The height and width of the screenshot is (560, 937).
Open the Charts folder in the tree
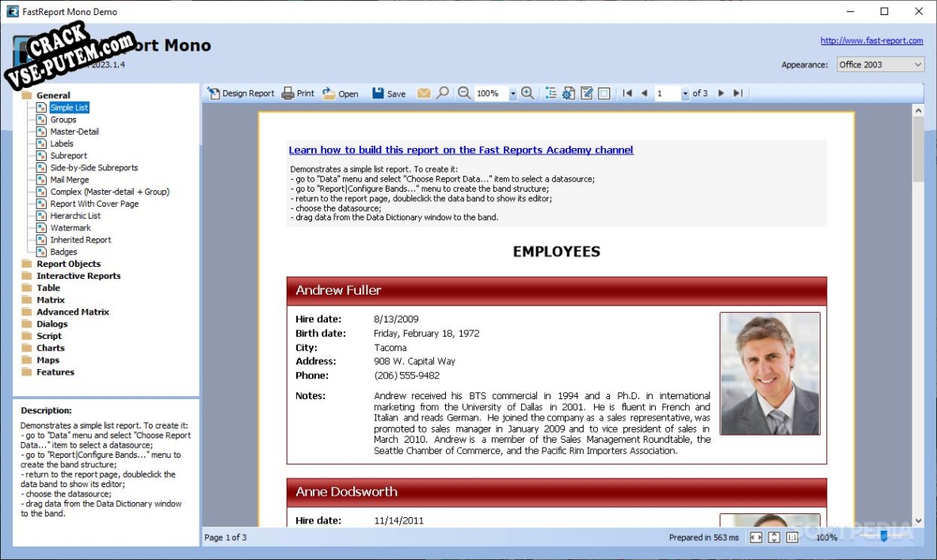point(50,348)
